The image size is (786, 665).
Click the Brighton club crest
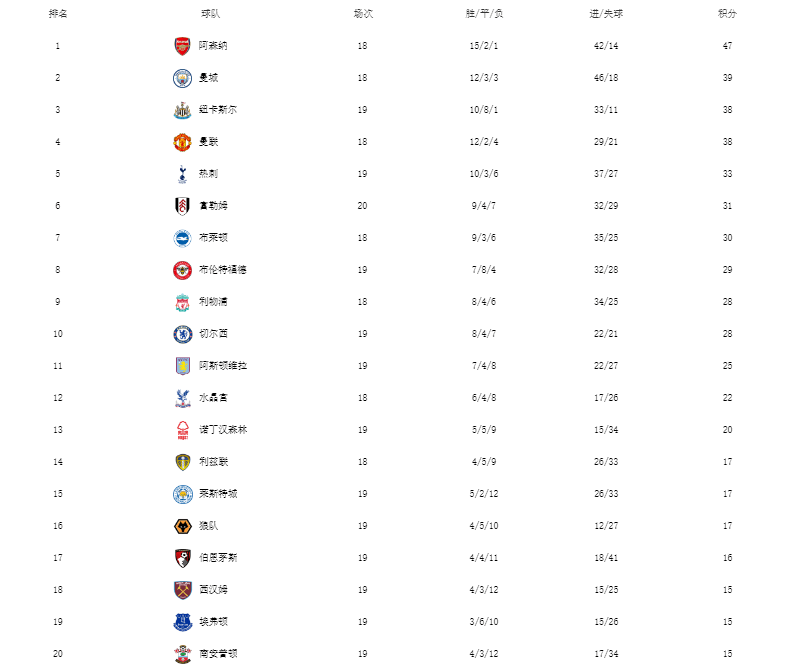[182, 238]
